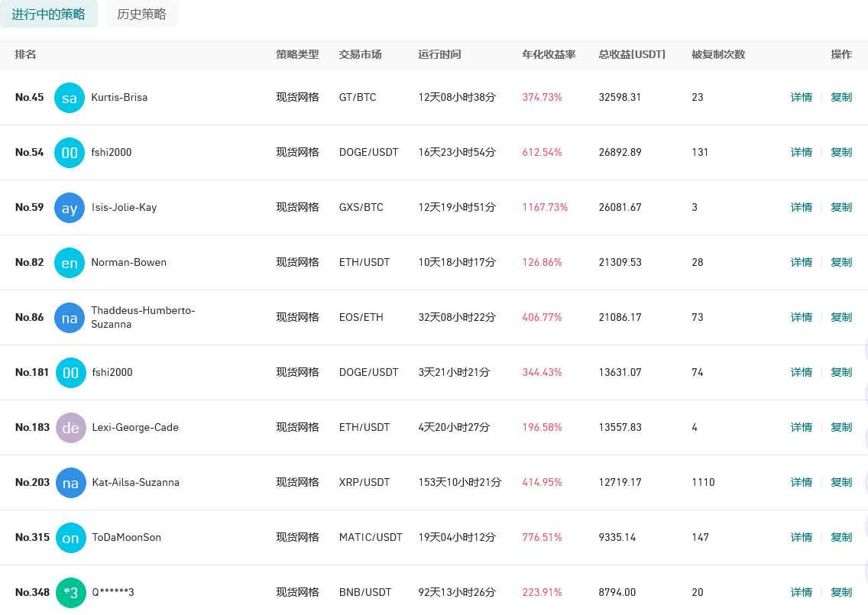Open 详情 for Lexi-George-Cade's strategy
Image resolution: width=868 pixels, height=615 pixels.
point(801,427)
